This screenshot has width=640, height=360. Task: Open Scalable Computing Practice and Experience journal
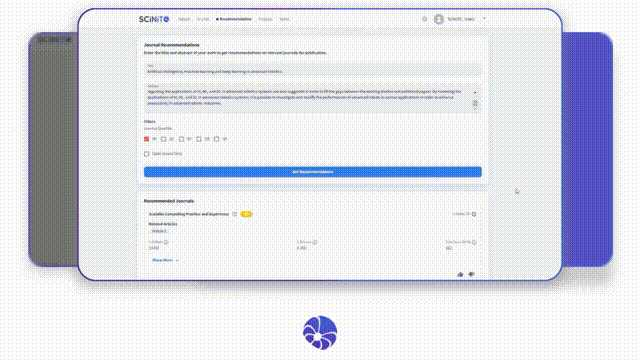(x=189, y=214)
